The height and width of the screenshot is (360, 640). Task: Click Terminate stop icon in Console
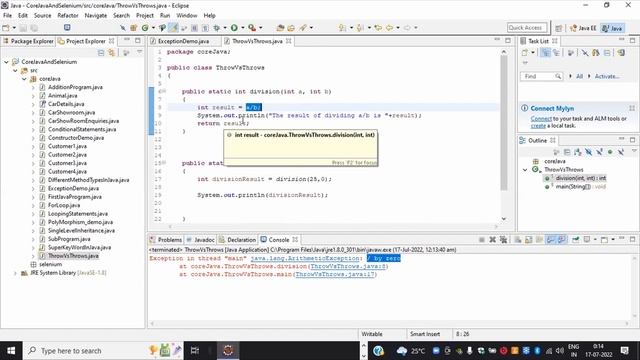click(x=482, y=240)
